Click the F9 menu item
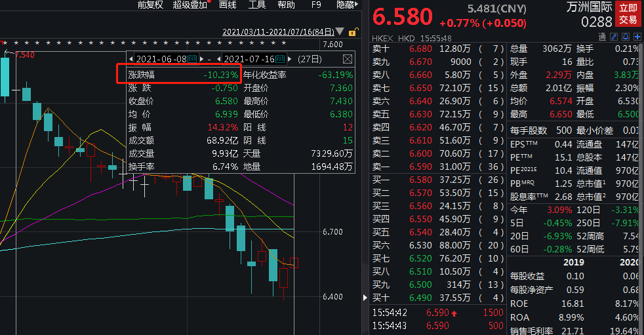This screenshot has width=644, height=335. click(316, 5)
